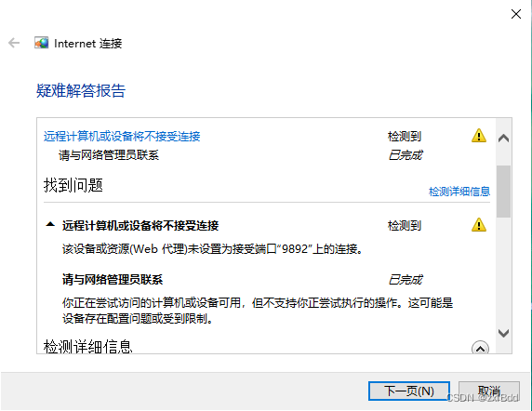
Task: Collapse the bold 远程计算机或设备将不接受连接 section triangle
Action: coord(50,224)
